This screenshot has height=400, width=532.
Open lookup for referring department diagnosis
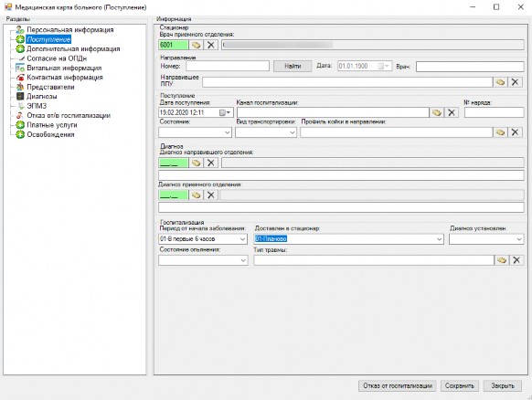197,163
